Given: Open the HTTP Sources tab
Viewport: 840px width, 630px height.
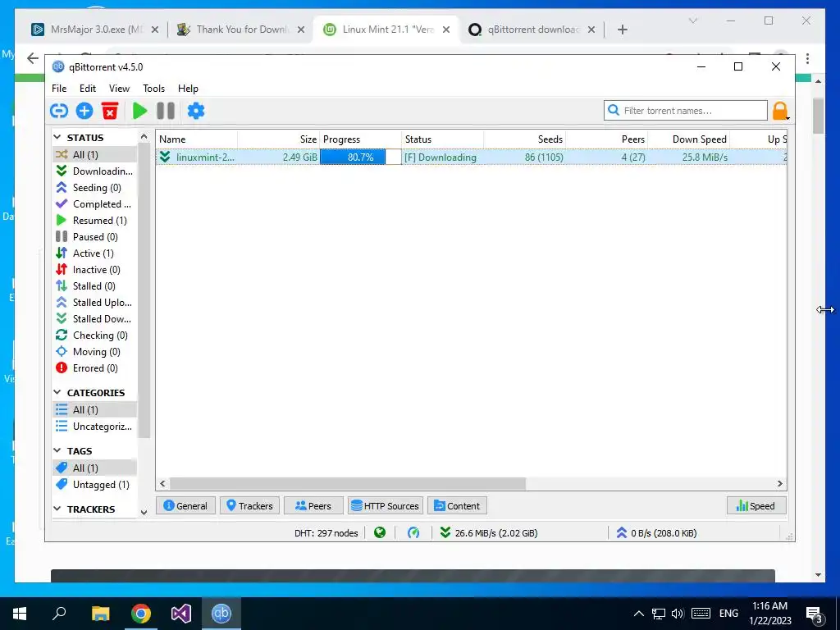Looking at the screenshot, I should point(386,505).
